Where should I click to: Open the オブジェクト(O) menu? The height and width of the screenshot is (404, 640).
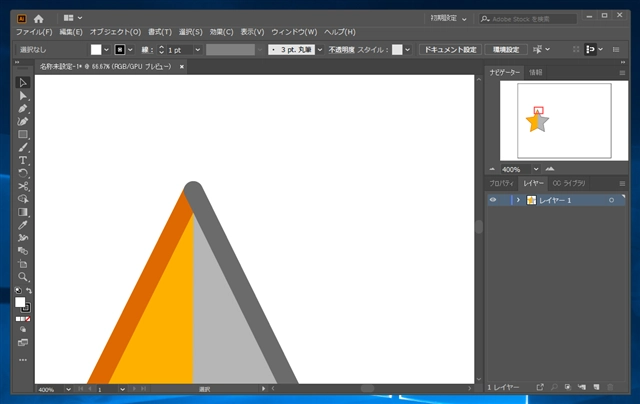[115, 32]
